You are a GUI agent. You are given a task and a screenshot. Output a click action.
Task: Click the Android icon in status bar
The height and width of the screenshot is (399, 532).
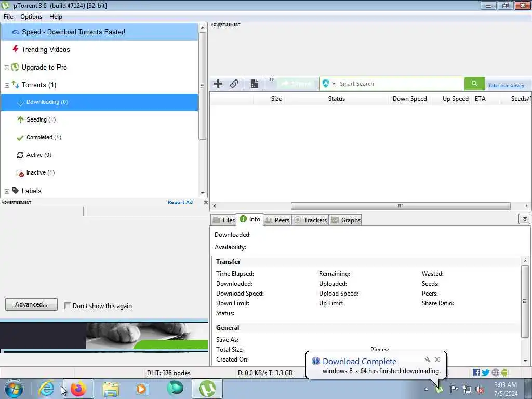click(504, 373)
